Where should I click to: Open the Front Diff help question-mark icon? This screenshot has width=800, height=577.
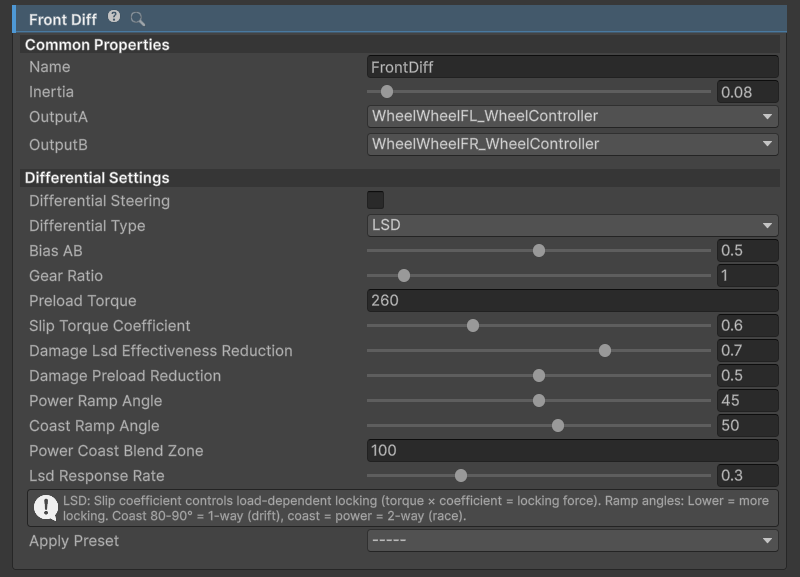(x=114, y=17)
